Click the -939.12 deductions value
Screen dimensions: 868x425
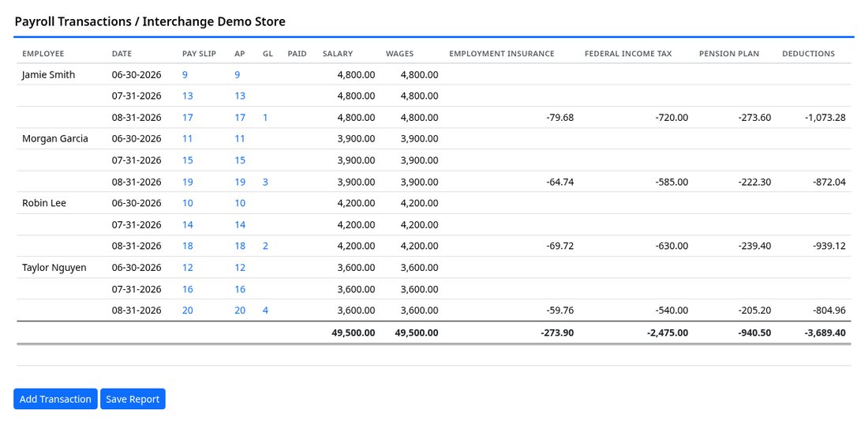829,246
